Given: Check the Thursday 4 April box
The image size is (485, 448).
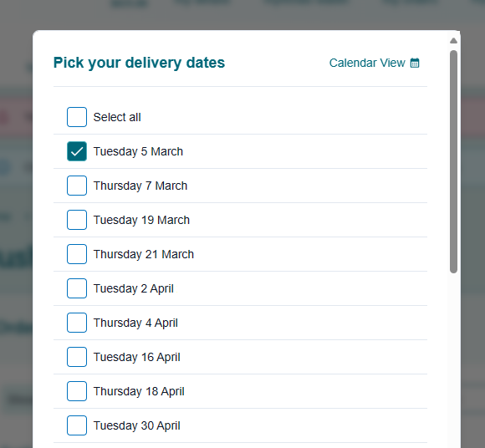Looking at the screenshot, I should click(77, 323).
